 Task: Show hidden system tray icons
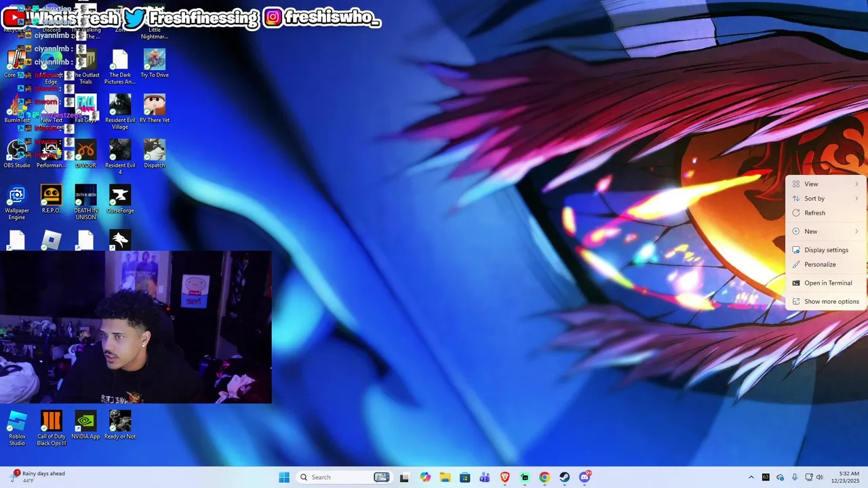pyautogui.click(x=751, y=477)
